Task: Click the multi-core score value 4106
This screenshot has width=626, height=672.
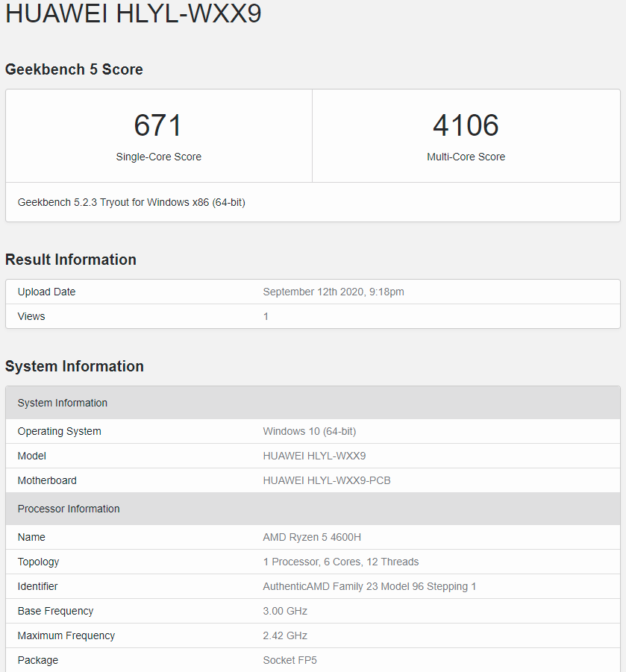Action: pos(466,125)
